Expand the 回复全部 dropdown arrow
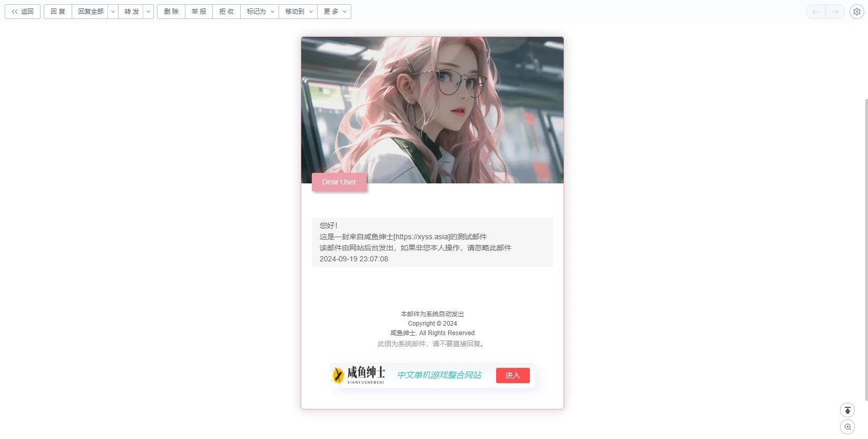This screenshot has height=439, width=868. pyautogui.click(x=113, y=12)
